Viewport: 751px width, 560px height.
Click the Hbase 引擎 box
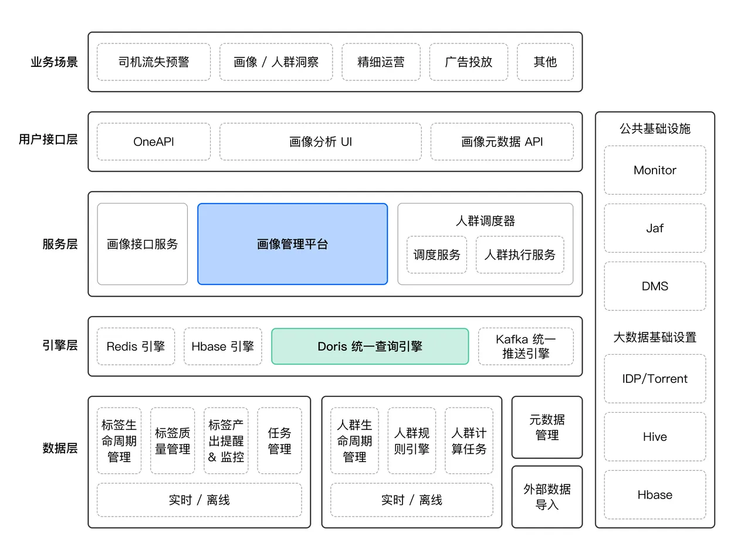click(x=223, y=346)
